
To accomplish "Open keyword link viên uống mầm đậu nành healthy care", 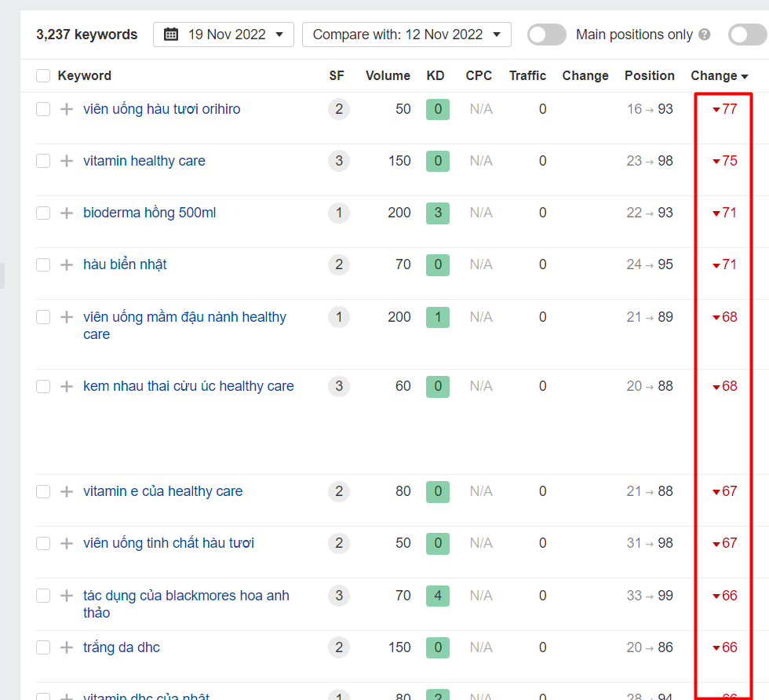I will point(185,326).
